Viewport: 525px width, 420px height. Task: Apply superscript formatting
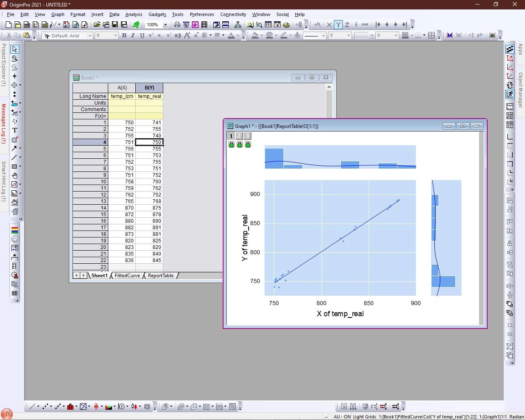(151, 36)
